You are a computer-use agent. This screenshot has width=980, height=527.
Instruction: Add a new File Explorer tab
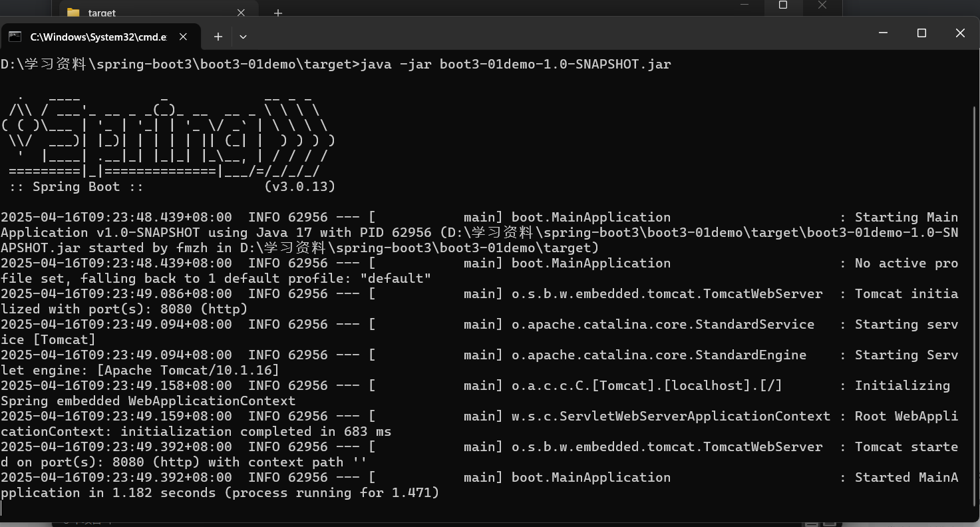pyautogui.click(x=278, y=12)
